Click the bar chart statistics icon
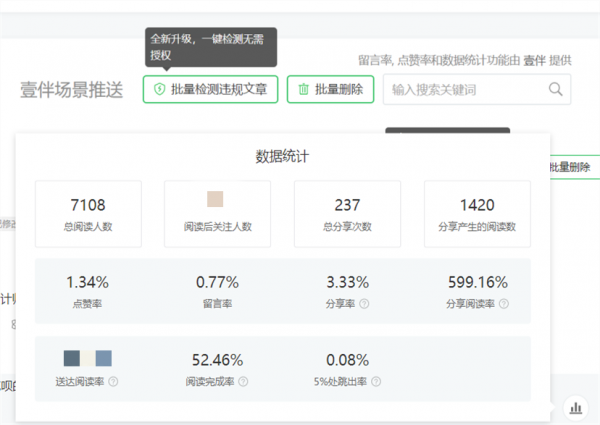The image size is (600, 425). click(x=576, y=408)
